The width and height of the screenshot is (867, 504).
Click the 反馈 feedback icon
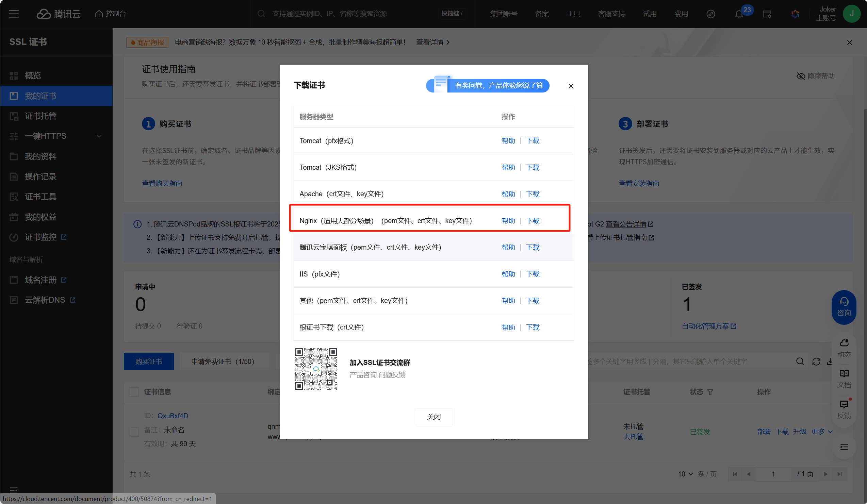(x=844, y=405)
